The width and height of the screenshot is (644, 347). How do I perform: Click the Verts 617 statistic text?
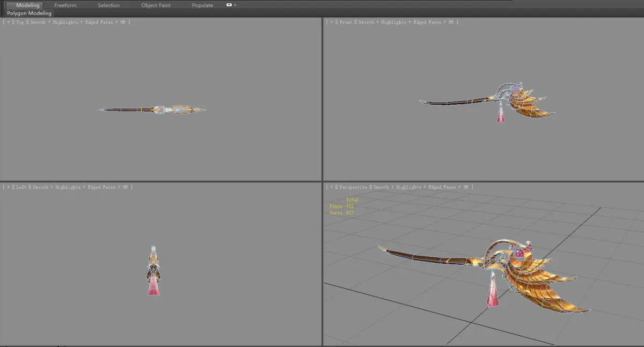pos(342,213)
